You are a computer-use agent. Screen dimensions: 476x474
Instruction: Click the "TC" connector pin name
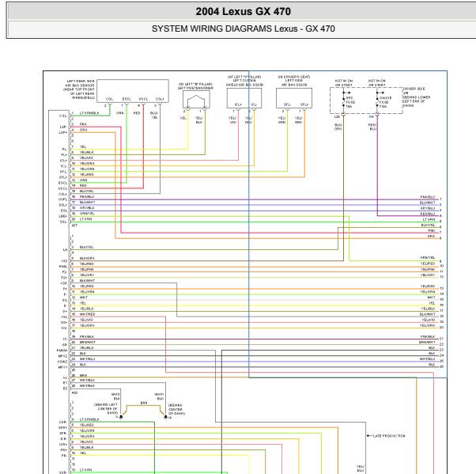click(x=65, y=339)
